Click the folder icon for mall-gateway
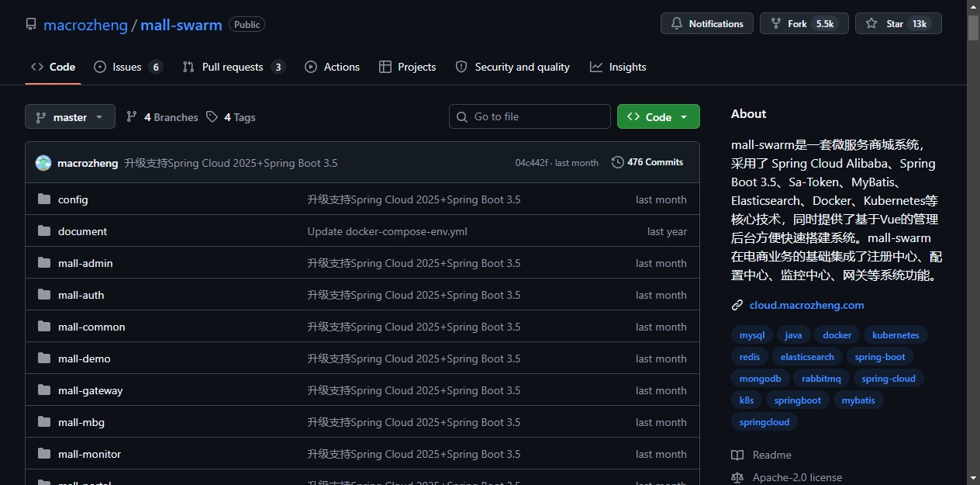The height and width of the screenshot is (485, 980). (44, 390)
